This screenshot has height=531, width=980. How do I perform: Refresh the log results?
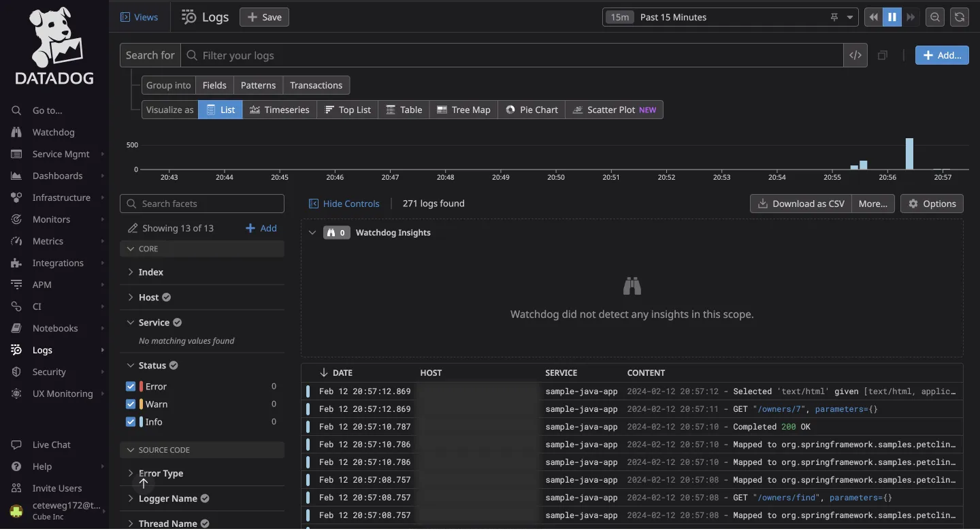tap(960, 17)
